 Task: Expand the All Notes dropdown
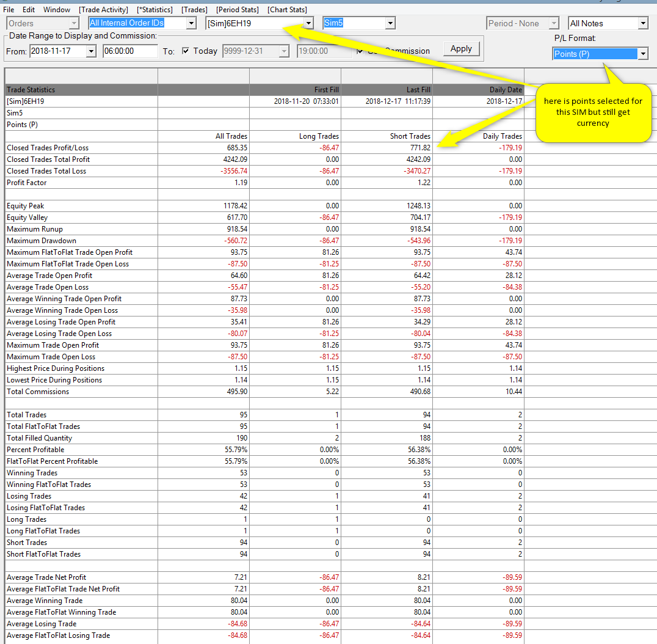[642, 23]
